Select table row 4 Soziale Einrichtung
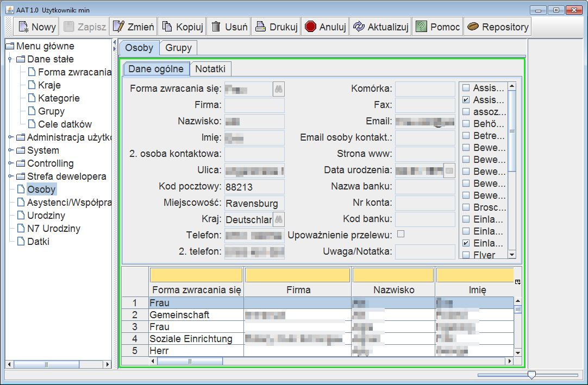The image size is (588, 385). click(318, 339)
